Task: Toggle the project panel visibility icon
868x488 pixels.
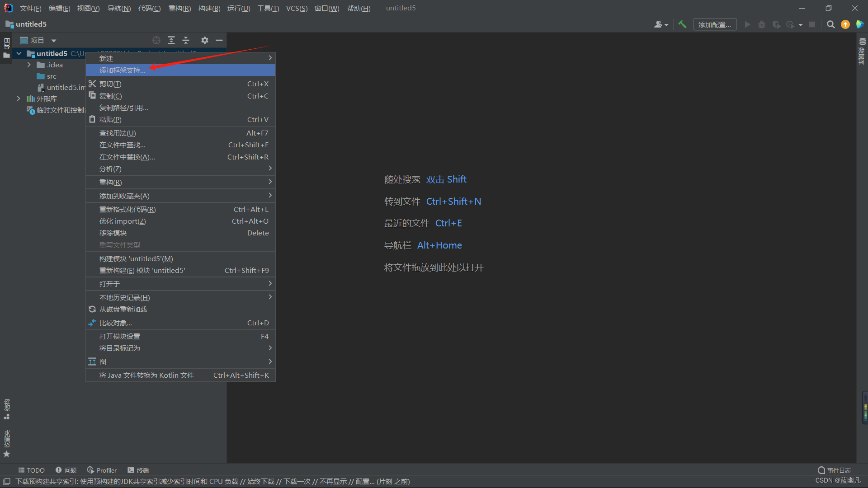Action: click(219, 40)
